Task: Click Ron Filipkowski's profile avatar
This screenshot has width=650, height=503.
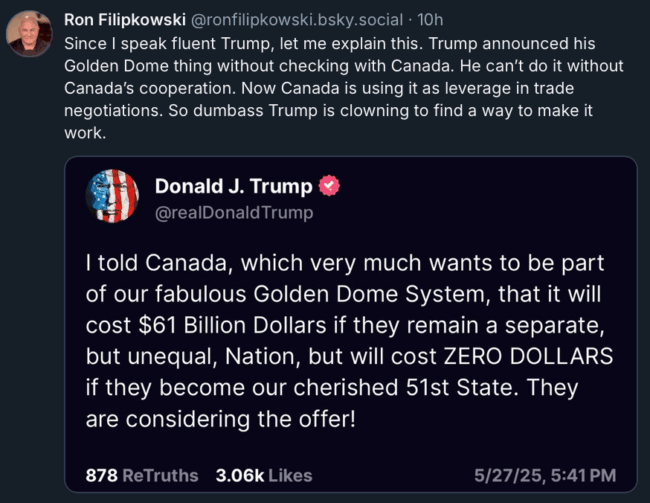Action: click(28, 33)
